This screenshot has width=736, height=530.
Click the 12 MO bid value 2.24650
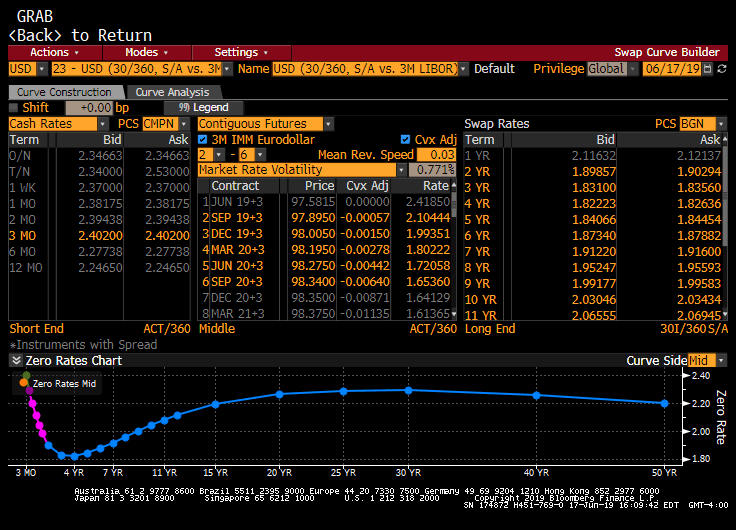pos(100,268)
